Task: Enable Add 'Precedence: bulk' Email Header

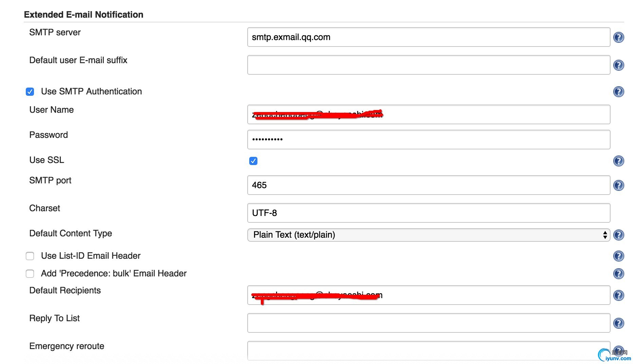Action: click(30, 274)
